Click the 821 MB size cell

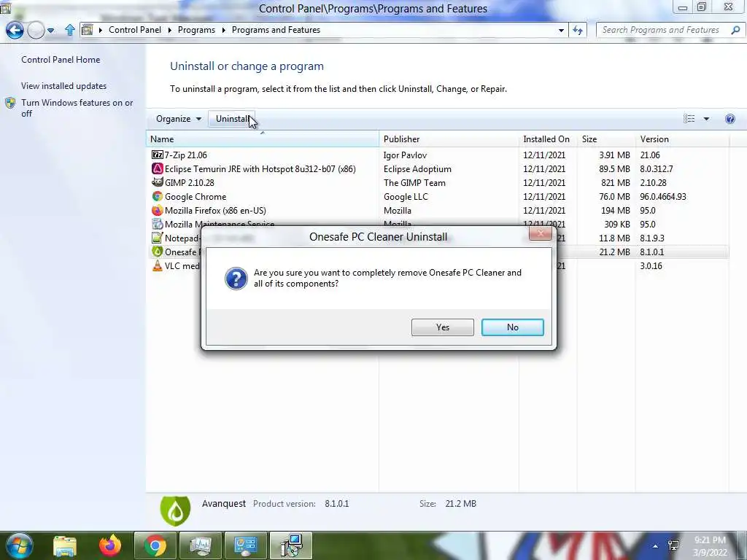pos(616,183)
